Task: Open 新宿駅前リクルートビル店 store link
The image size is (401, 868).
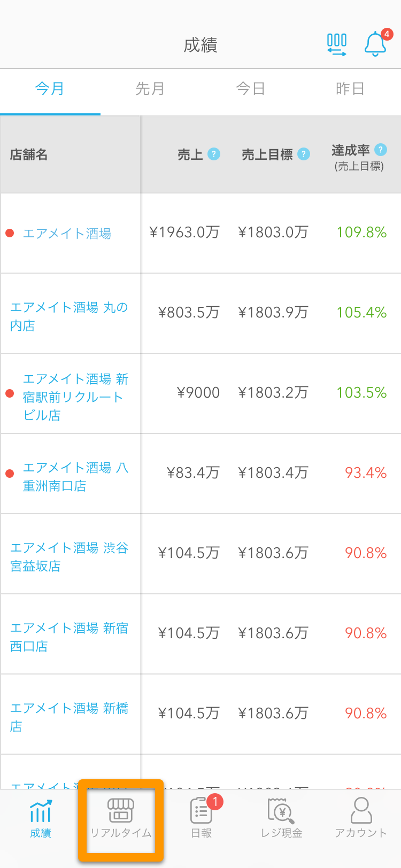Action: pyautogui.click(x=75, y=397)
